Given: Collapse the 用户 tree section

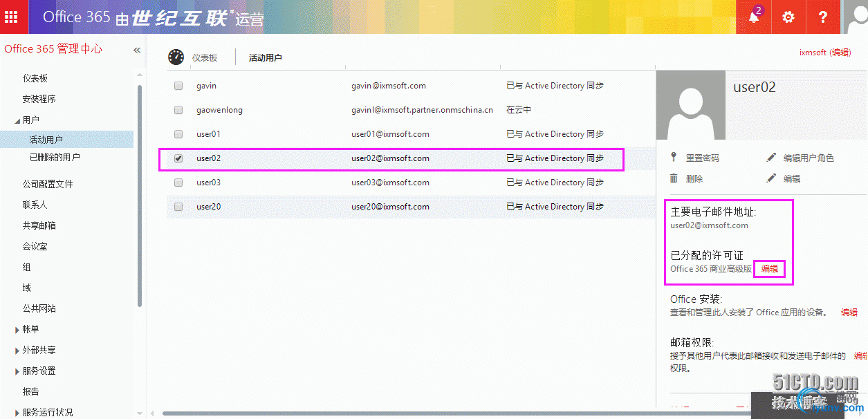Looking at the screenshot, I should [17, 120].
